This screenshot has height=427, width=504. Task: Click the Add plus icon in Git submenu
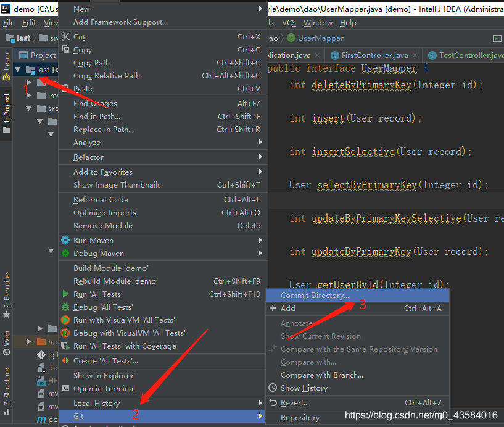tap(273, 308)
